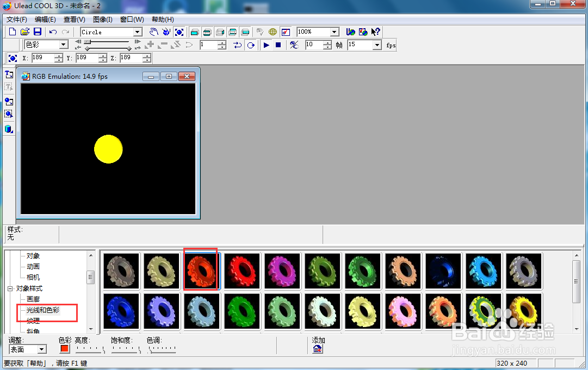Click the second web export icon after the zoom box
The height and width of the screenshot is (370, 588).
[x=363, y=32]
